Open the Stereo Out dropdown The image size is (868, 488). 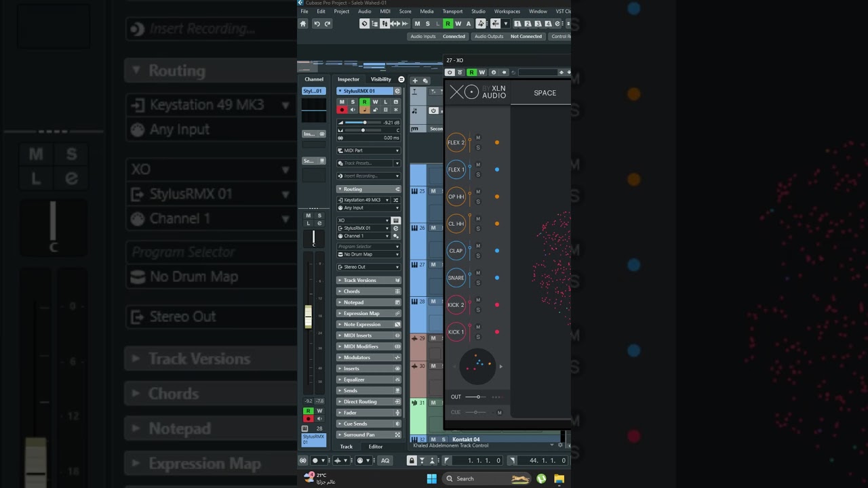pyautogui.click(x=369, y=267)
